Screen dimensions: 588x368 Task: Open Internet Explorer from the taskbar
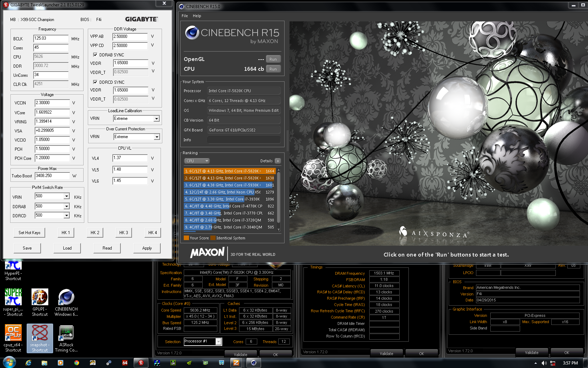(28, 363)
